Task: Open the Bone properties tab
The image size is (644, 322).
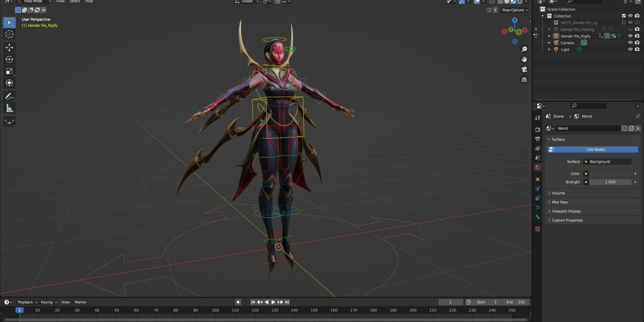Action: coord(538,217)
